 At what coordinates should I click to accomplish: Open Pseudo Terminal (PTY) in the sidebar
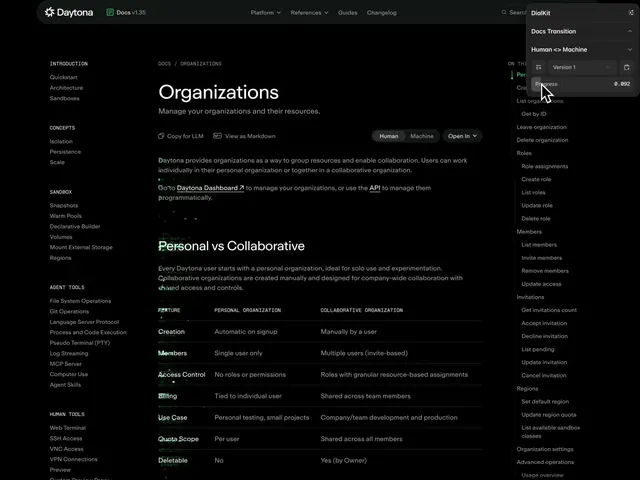click(80, 343)
